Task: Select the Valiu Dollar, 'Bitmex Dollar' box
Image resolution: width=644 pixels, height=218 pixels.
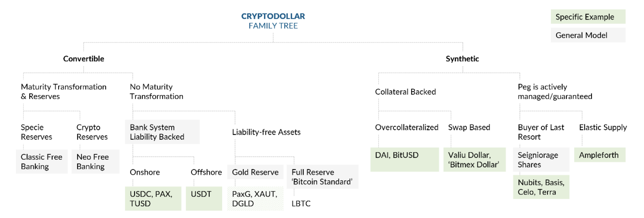Action: coord(474,160)
